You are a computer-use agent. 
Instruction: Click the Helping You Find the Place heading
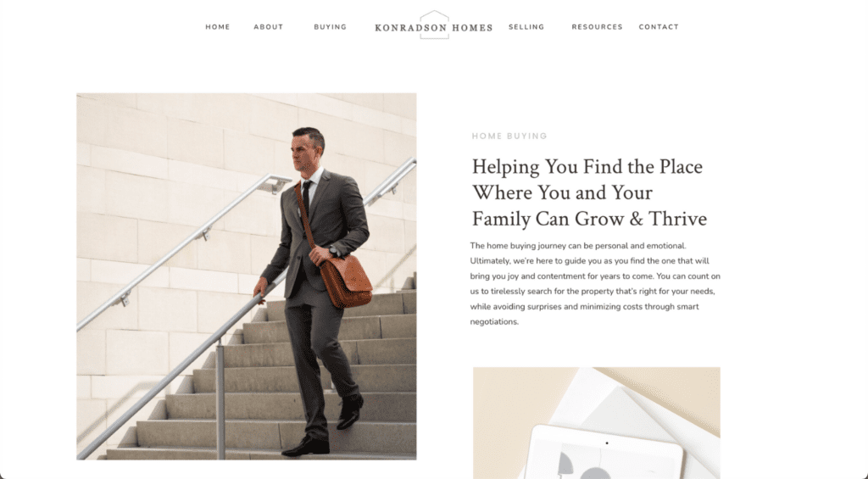[589, 192]
